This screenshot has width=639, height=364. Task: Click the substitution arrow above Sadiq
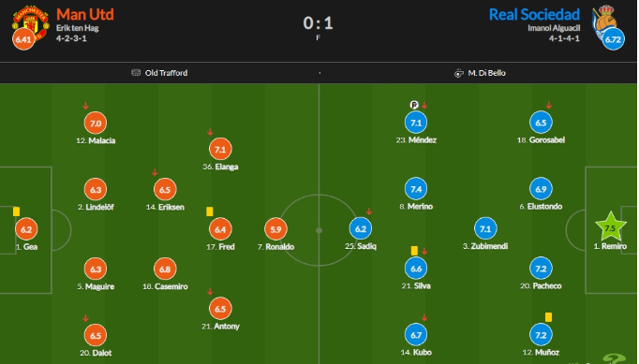click(369, 211)
